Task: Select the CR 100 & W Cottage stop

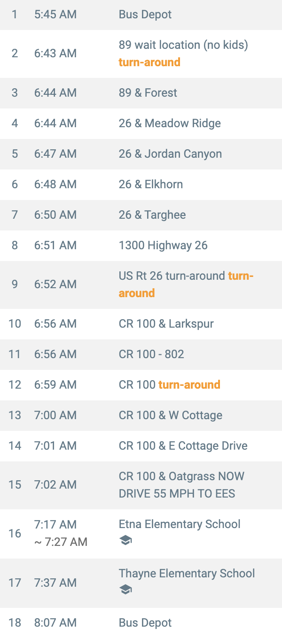Action: (170, 415)
